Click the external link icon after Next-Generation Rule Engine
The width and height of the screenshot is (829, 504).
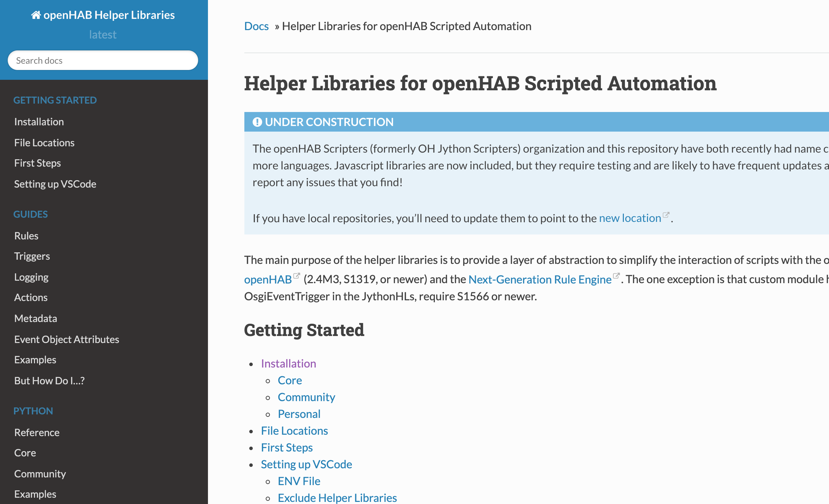617,276
